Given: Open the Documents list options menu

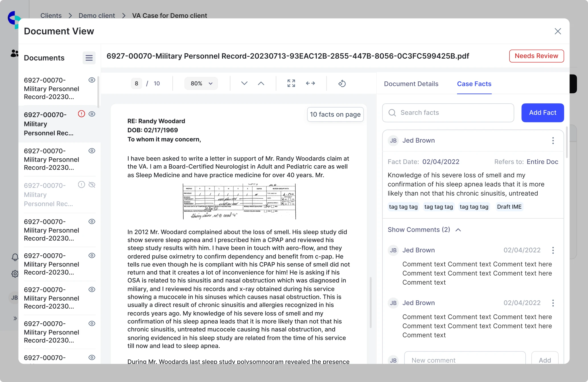Looking at the screenshot, I should (89, 58).
